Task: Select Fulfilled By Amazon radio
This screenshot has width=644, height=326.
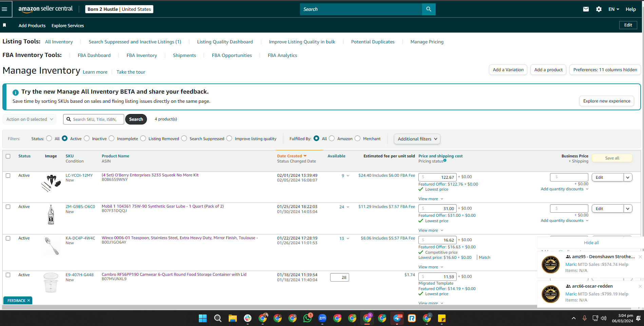Action: click(332, 138)
